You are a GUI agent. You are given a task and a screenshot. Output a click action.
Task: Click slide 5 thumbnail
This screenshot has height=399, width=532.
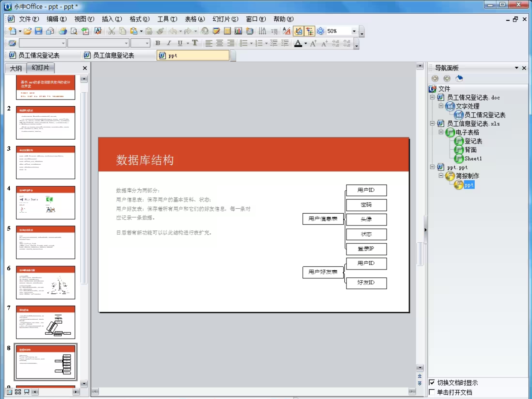(45, 242)
